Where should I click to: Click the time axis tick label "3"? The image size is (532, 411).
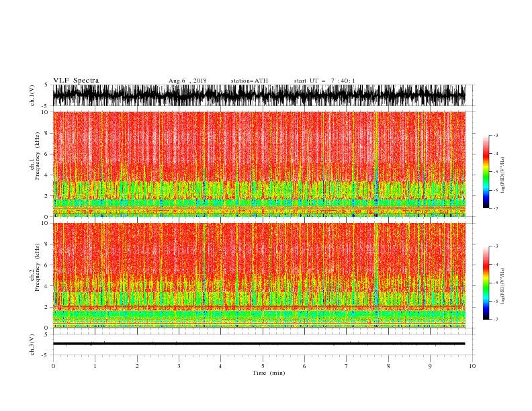[179, 366]
